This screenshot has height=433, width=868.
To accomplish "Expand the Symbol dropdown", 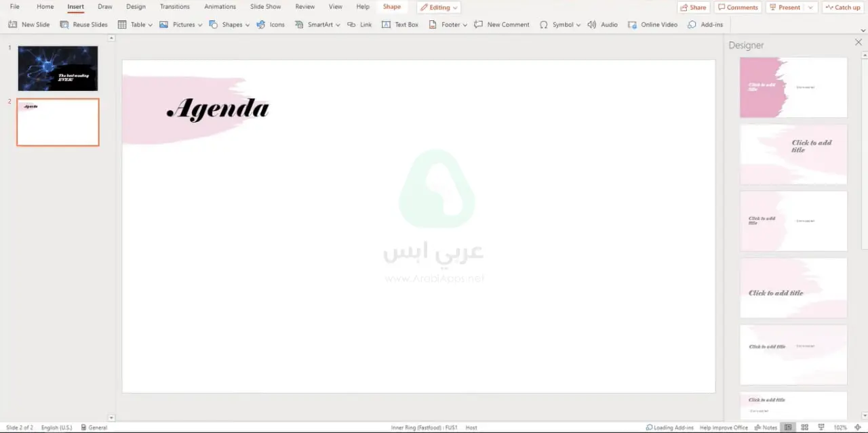I will pos(578,24).
